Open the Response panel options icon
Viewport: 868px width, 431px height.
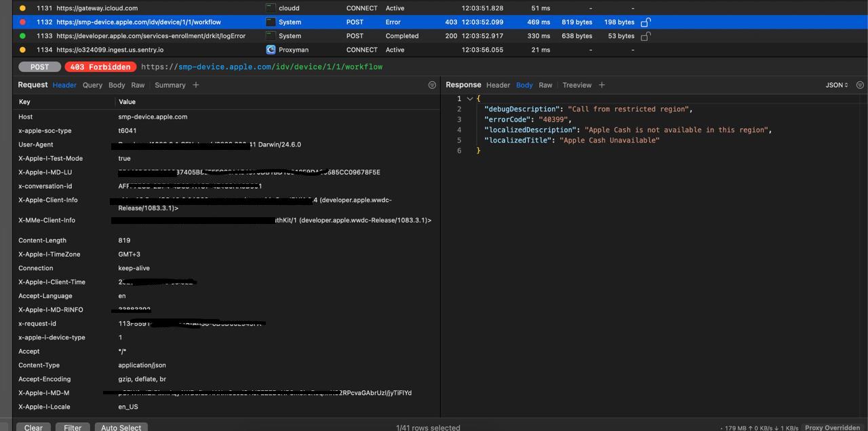tap(860, 85)
